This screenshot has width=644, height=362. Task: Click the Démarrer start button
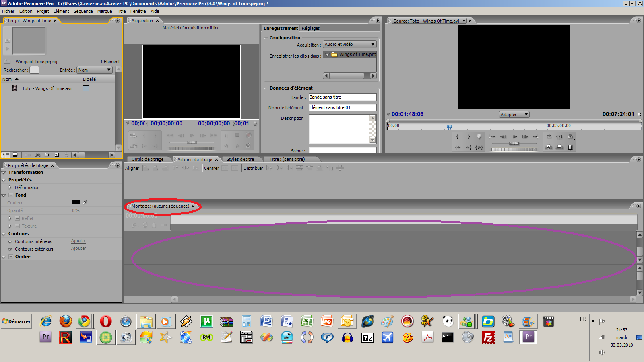[17, 321]
